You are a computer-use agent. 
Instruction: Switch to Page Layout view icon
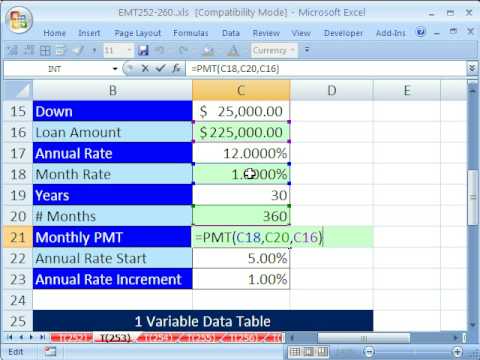(x=308, y=351)
